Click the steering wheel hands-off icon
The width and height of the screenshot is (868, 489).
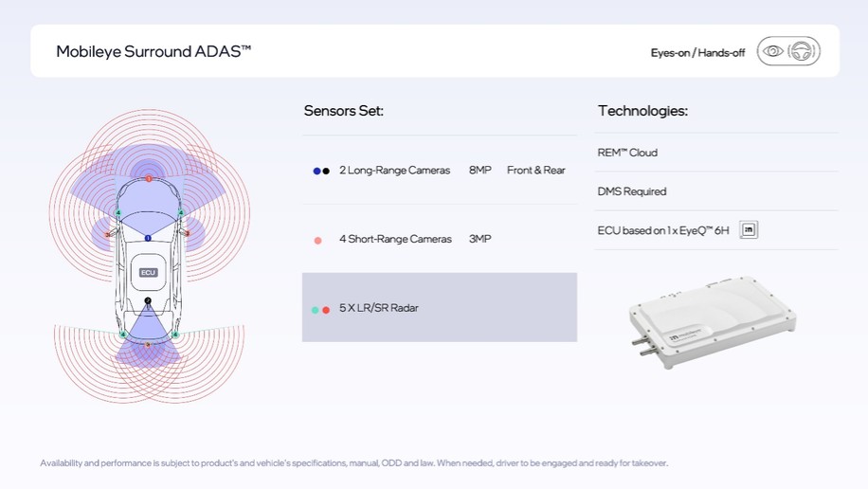click(803, 51)
